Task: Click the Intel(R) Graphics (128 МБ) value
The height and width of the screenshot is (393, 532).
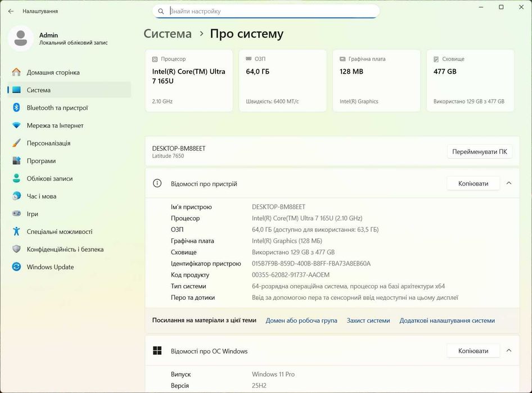Action: (x=287, y=241)
